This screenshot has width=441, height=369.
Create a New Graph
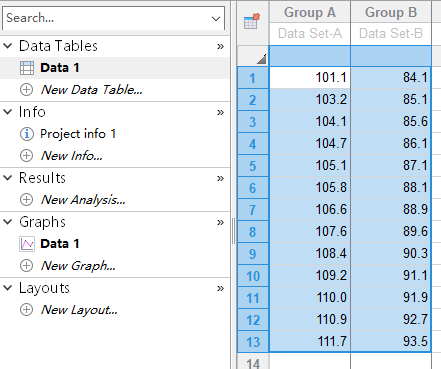click(x=78, y=266)
